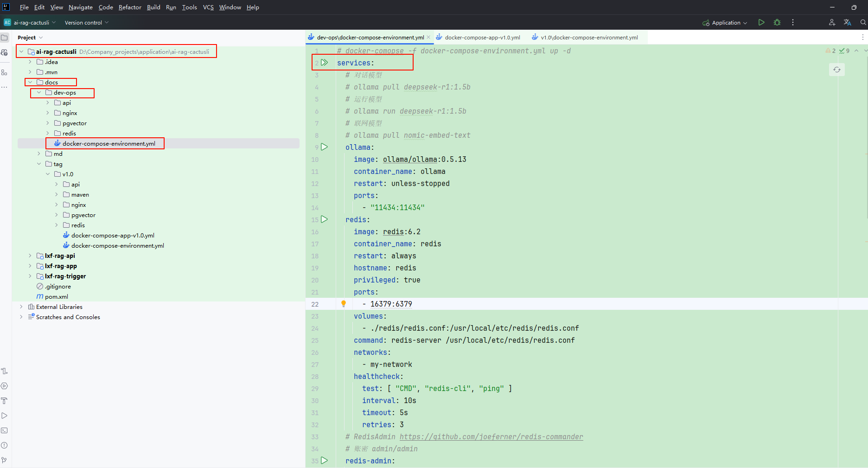Click the warnings count indicator in editor
Screen dimensions: 868x468
(x=830, y=51)
